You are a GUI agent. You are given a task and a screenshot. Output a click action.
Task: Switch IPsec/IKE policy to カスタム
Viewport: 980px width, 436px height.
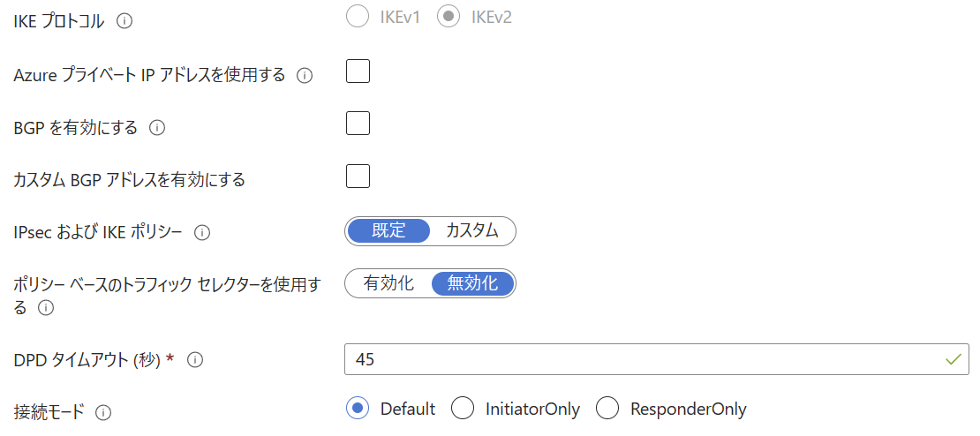471,231
